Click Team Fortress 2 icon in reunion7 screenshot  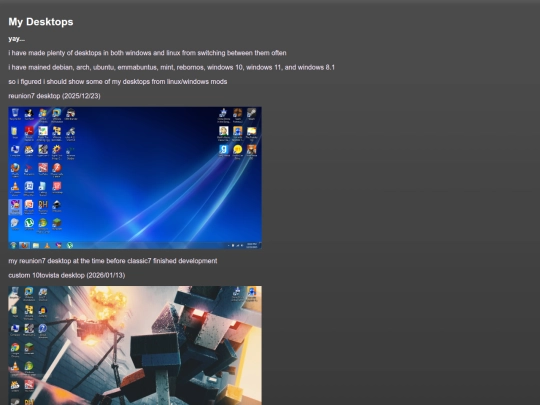[x=237, y=114]
